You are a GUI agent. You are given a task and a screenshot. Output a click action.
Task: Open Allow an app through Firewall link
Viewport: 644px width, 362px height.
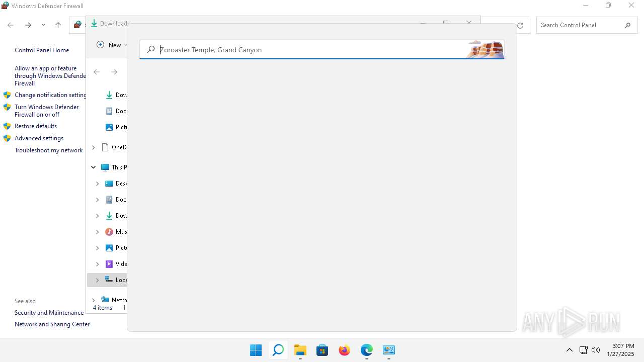tap(50, 76)
